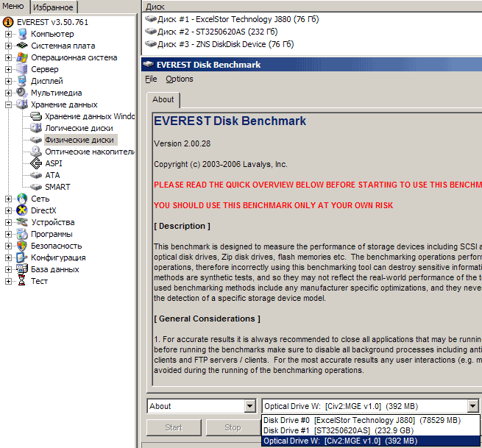This screenshot has height=448, width=482.
Task: Click the Хранение данных Windows drive icon
Action: (x=36, y=116)
